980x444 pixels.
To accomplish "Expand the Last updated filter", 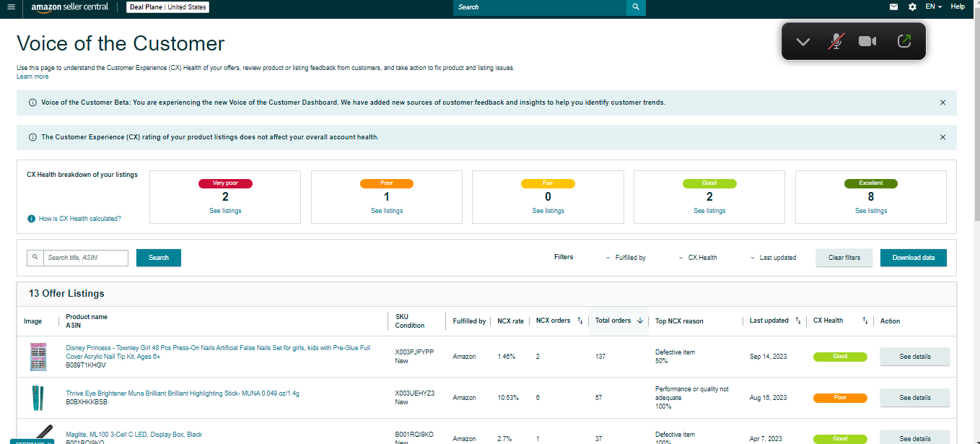I will (774, 258).
